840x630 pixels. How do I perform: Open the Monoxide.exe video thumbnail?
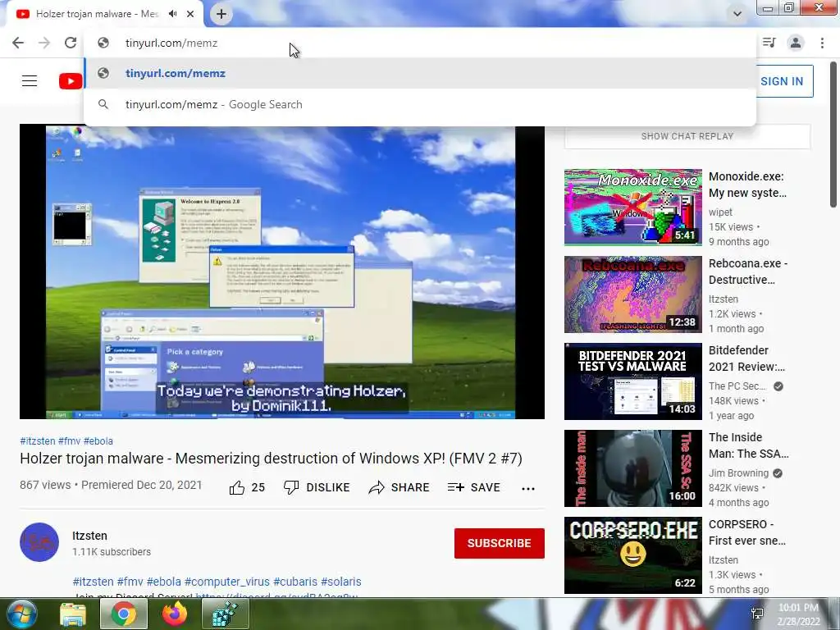pos(632,208)
